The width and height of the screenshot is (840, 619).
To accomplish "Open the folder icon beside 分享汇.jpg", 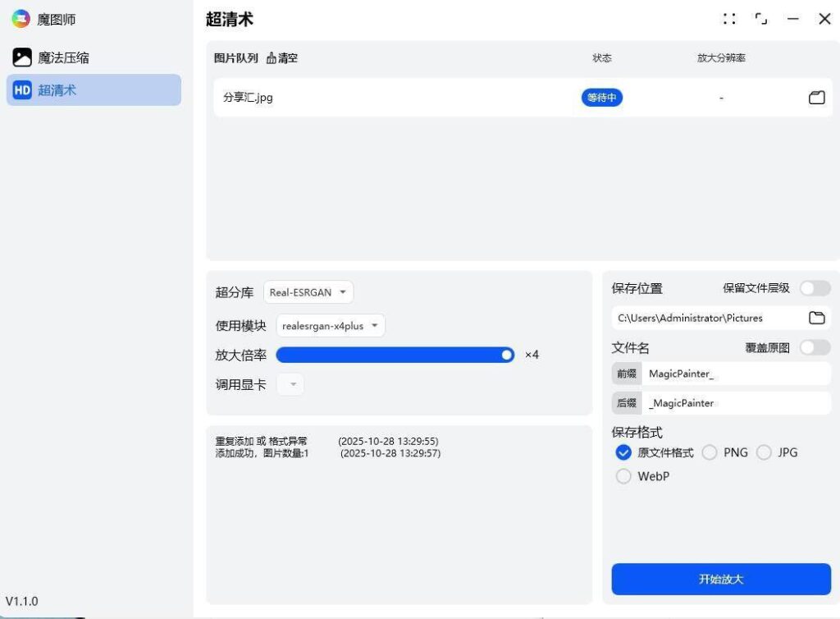I will (816, 97).
